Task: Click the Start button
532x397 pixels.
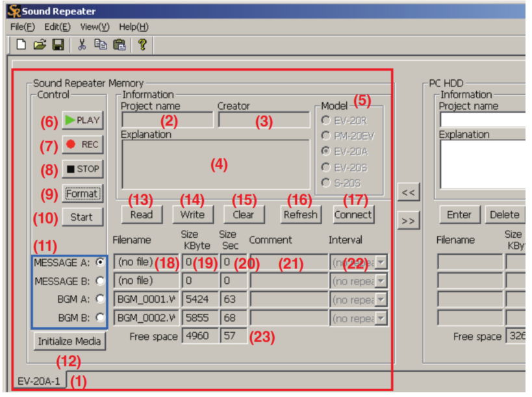Action: (x=82, y=217)
